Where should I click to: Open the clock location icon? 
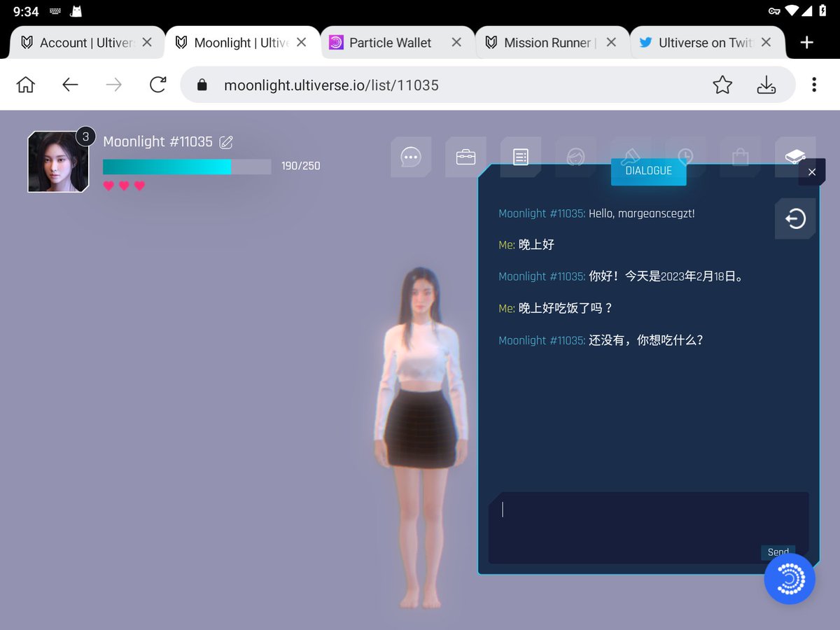(x=685, y=157)
